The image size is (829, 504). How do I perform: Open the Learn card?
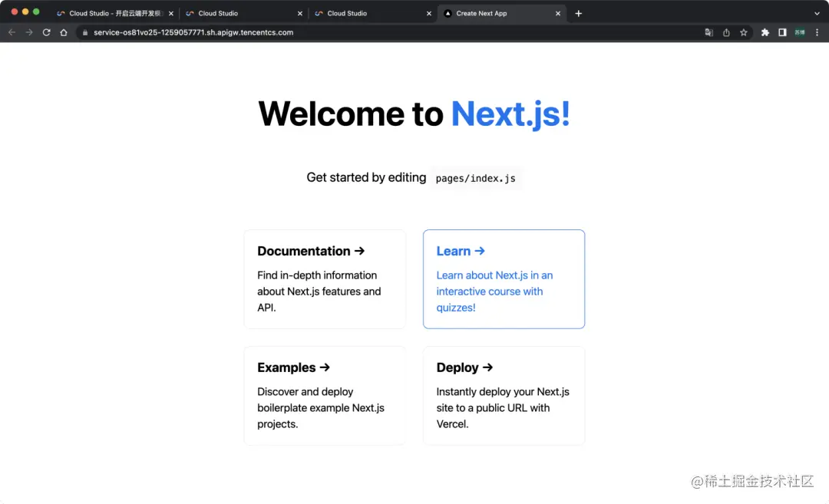click(x=504, y=279)
